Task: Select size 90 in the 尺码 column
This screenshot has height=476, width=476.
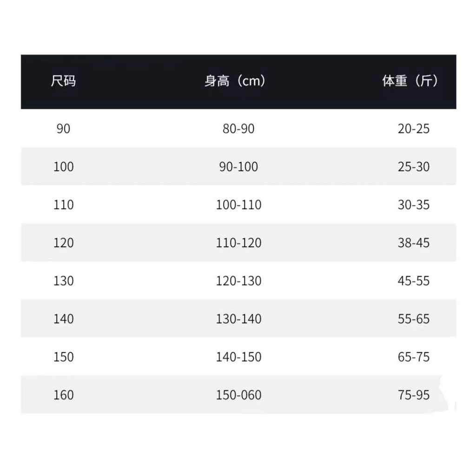Action: coord(63,129)
